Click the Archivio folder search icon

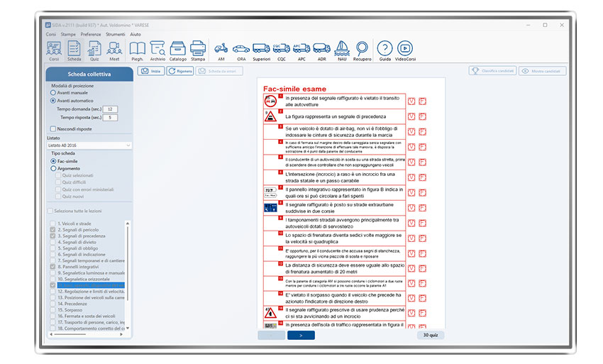tap(157, 50)
